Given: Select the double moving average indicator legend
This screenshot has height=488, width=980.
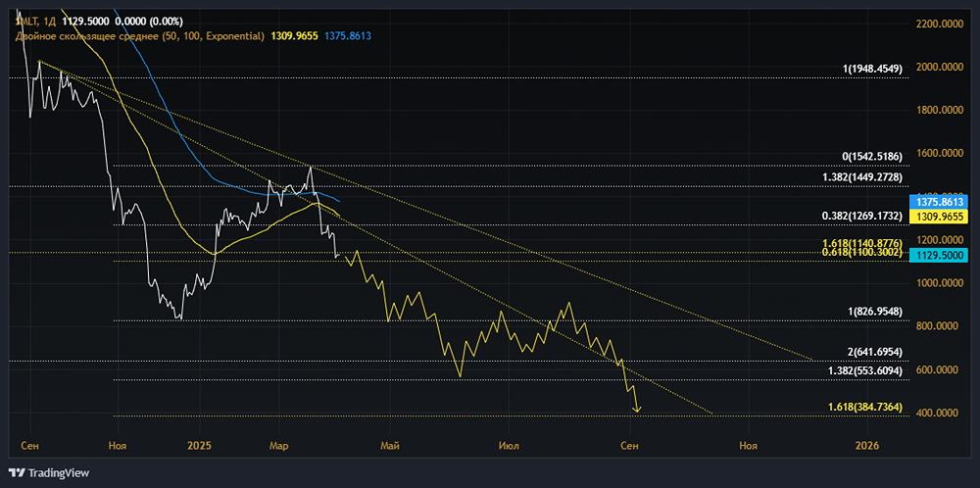Looking at the screenshot, I should coord(137,35).
